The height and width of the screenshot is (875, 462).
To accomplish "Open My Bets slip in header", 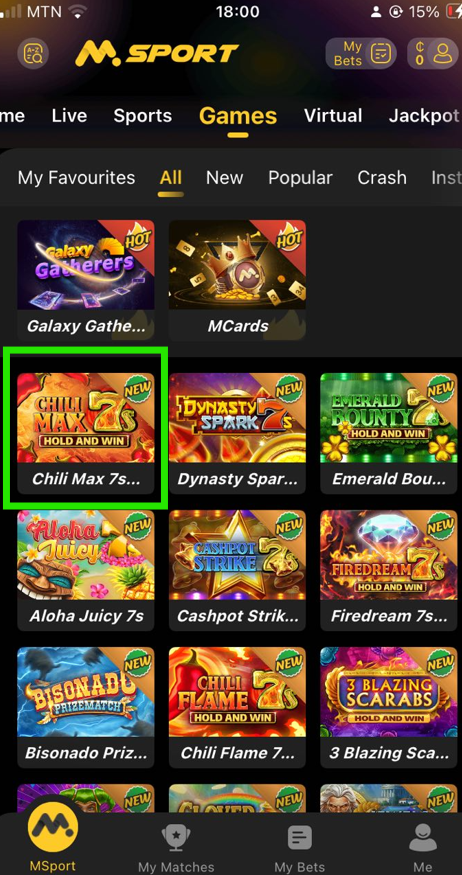I will tap(361, 54).
